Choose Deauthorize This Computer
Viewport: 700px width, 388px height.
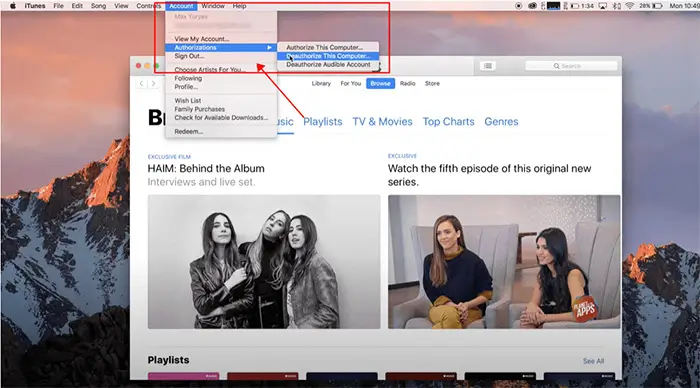tap(328, 56)
